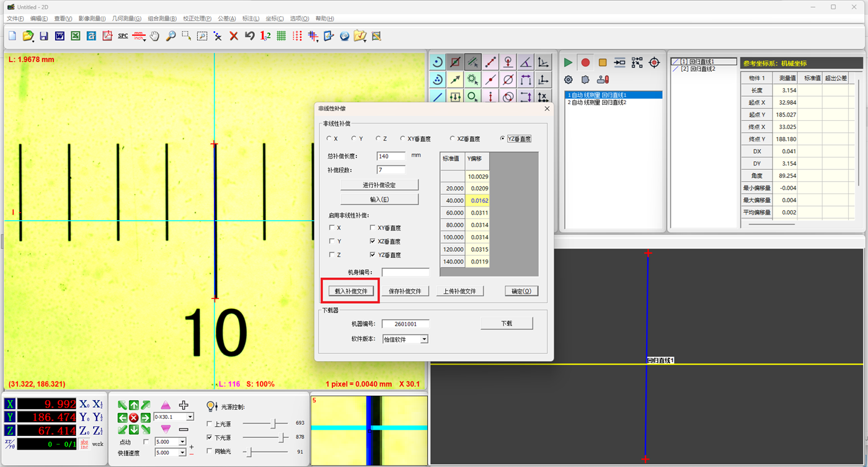The height and width of the screenshot is (467, 868).
Task: Click the green grid icon
Action: pyautogui.click(x=281, y=36)
